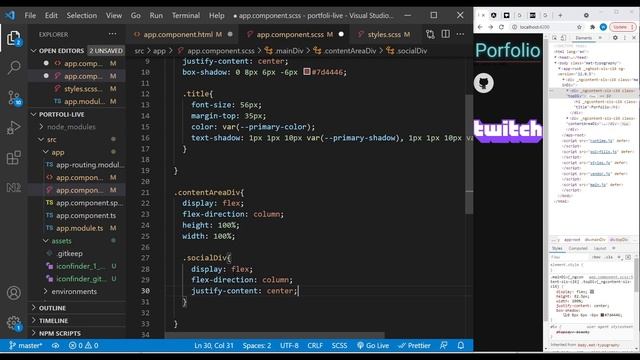Viewport: 640px width, 360px height.
Task: Open the browser Extensions puzzle icon
Action: point(592,27)
